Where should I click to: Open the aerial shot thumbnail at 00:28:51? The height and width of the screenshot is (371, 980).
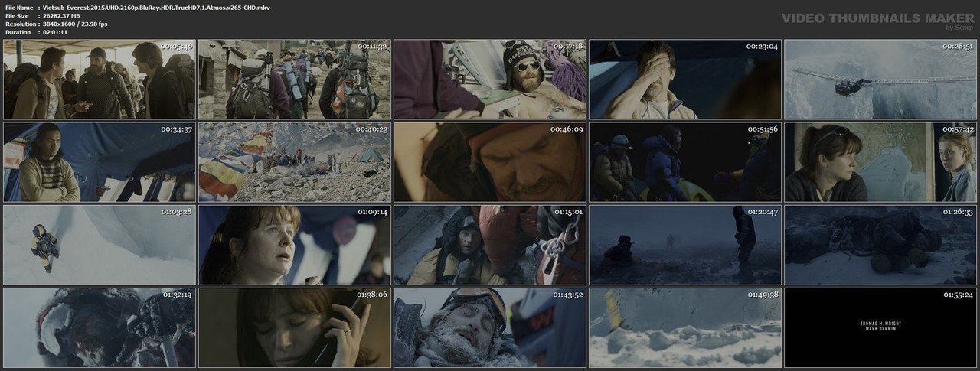[880, 80]
